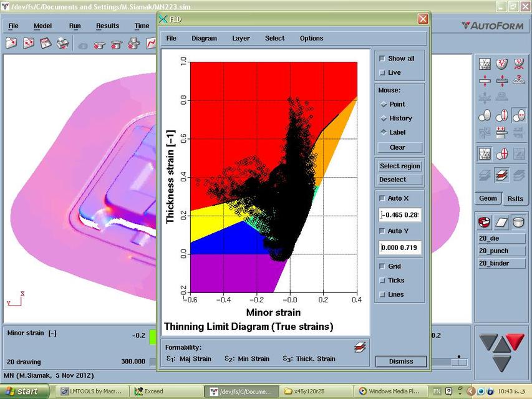Click the stacked tool-with-gear toolbar icon

[x=133, y=43]
